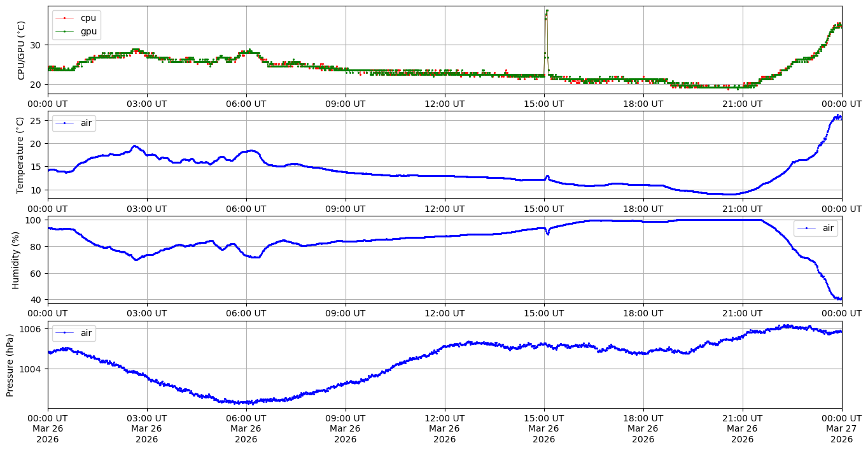Click the air legend marker in Pressure plot
Viewport: 868px width, 450px height.
[64, 332]
